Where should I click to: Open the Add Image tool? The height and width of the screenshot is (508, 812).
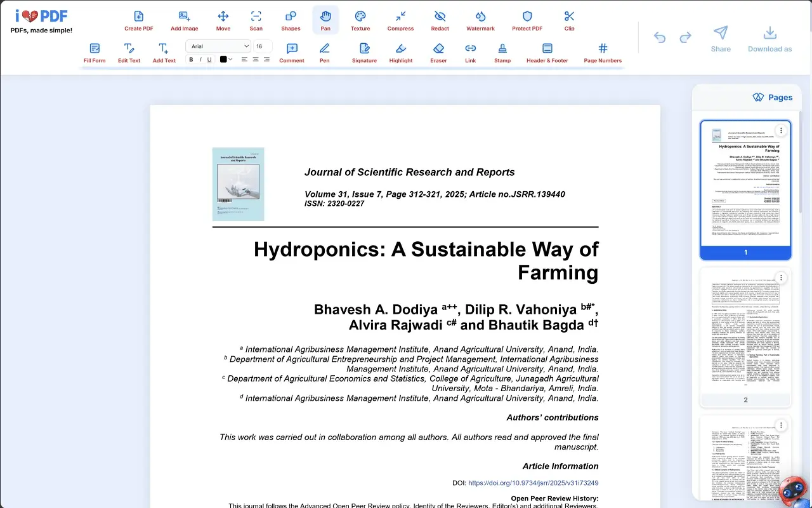(x=184, y=20)
